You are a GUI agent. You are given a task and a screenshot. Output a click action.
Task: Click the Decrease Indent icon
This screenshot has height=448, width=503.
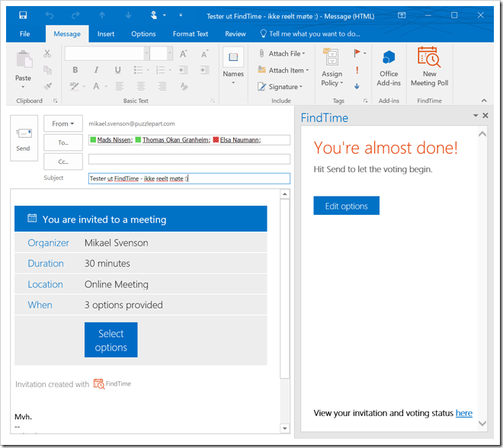184,69
